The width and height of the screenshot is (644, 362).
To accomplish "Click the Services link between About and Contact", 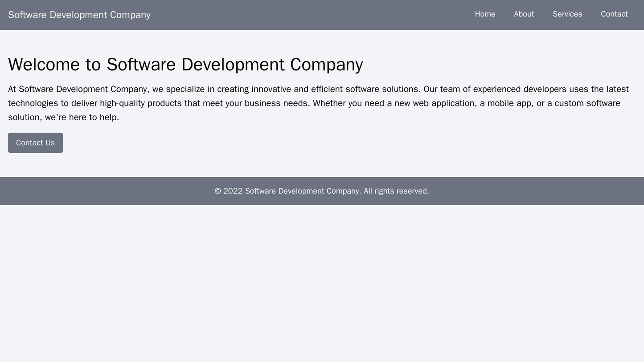I will pos(568,14).
